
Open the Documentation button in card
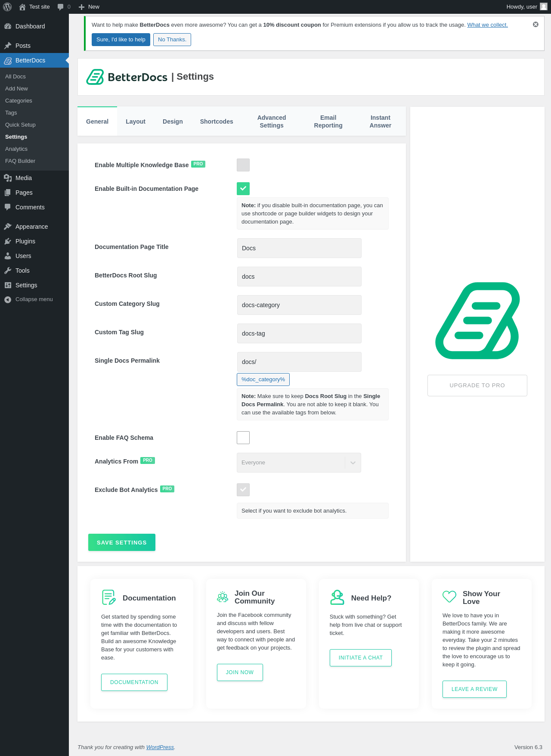click(134, 682)
